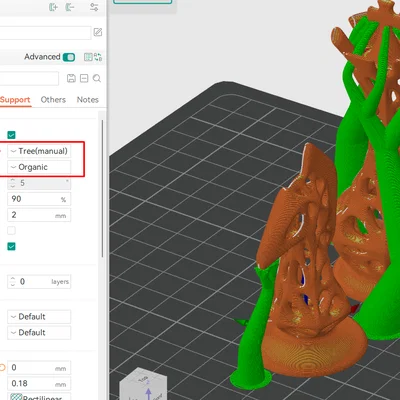Click the view orientation cube
400x400 pixels.
pos(143,384)
